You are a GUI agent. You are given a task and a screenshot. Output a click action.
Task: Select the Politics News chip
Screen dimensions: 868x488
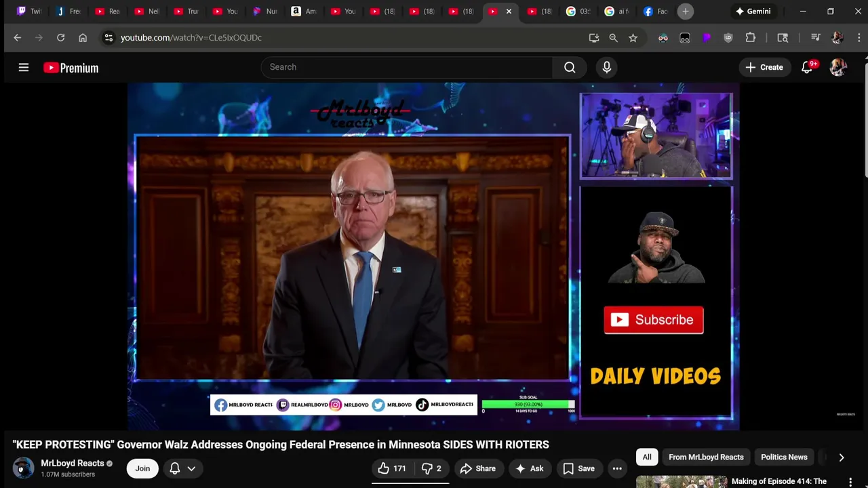[x=784, y=457]
